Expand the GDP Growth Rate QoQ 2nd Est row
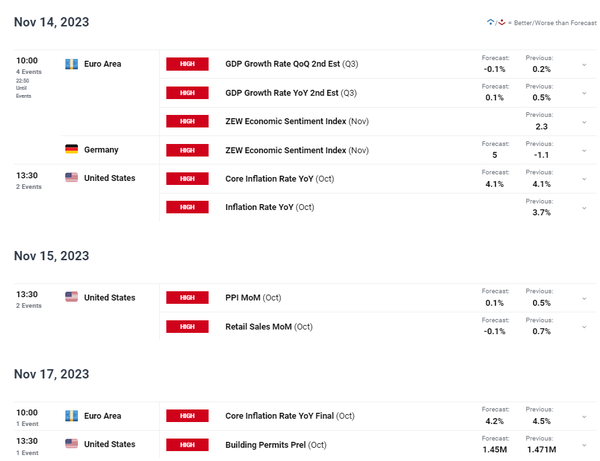The height and width of the screenshot is (461, 600). click(583, 64)
